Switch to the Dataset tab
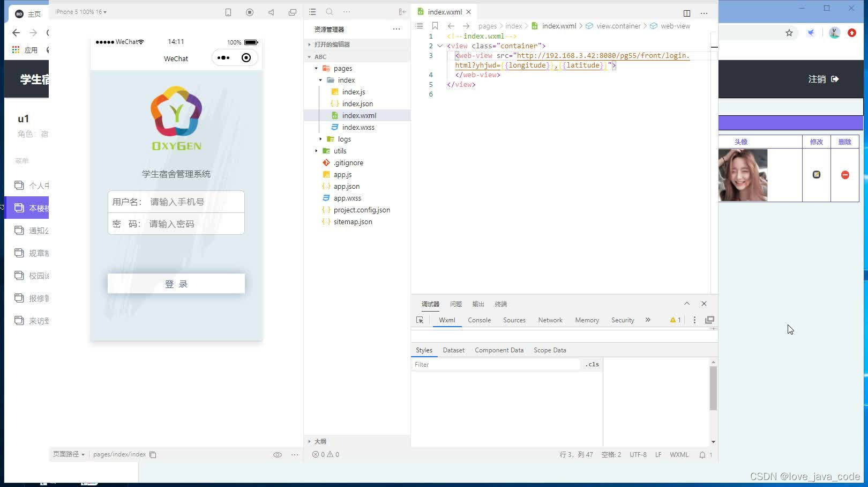The width and height of the screenshot is (868, 487). [454, 350]
